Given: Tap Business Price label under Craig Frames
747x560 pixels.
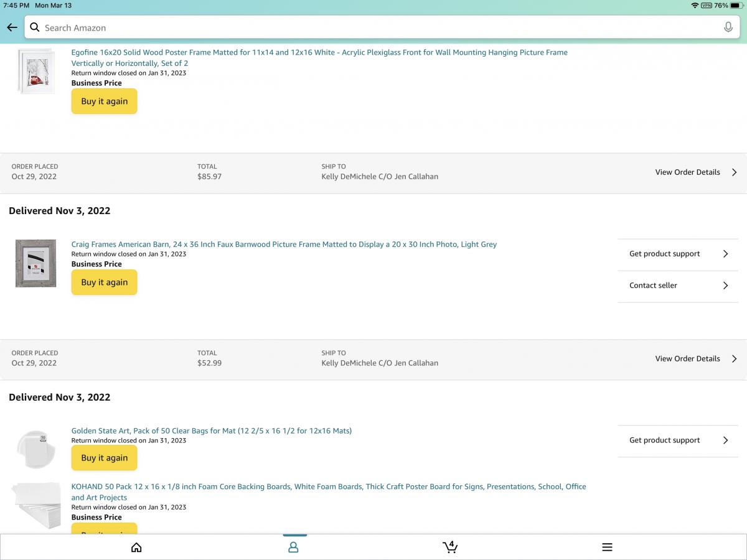Looking at the screenshot, I should tap(96, 264).
